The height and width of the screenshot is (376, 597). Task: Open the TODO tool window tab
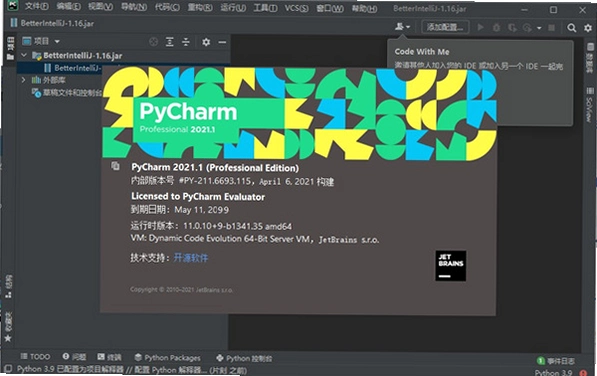click(x=35, y=357)
